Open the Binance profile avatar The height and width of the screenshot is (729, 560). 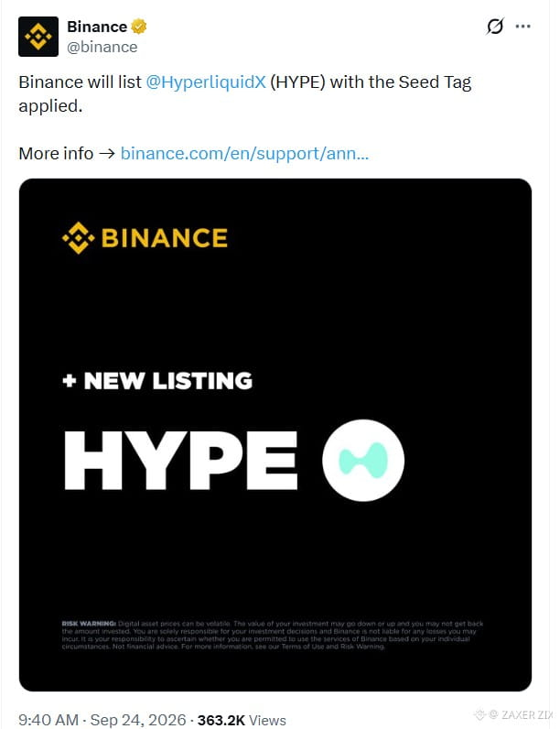click(x=38, y=37)
